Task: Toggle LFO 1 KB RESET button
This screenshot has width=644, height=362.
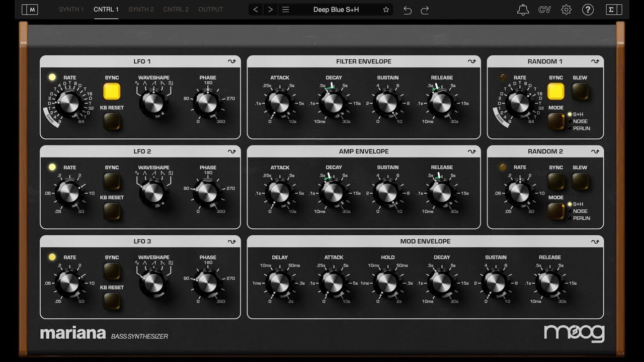Action: tap(112, 121)
